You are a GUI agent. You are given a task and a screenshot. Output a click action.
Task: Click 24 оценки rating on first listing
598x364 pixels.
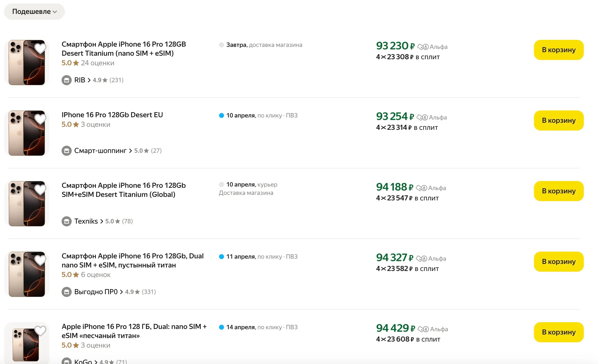pyautogui.click(x=97, y=63)
